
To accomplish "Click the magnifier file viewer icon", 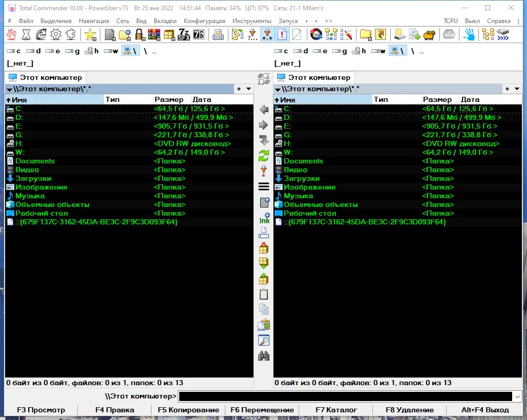I will 264,340.
